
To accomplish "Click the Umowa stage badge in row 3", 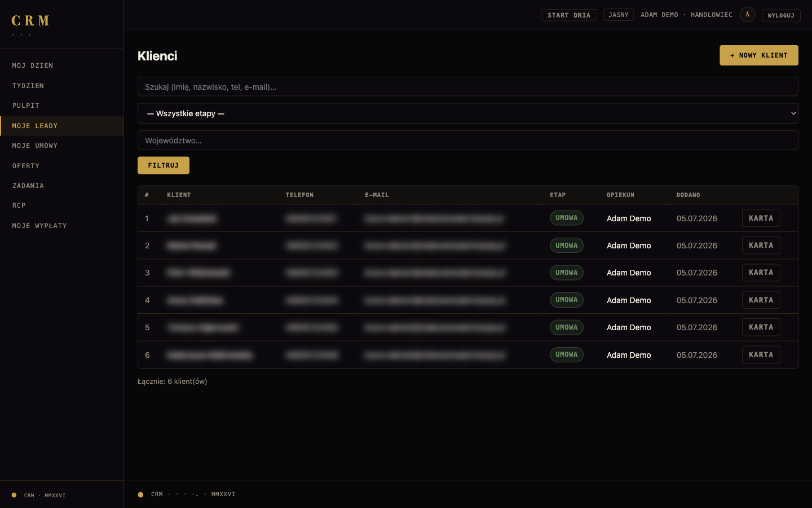I will (567, 273).
